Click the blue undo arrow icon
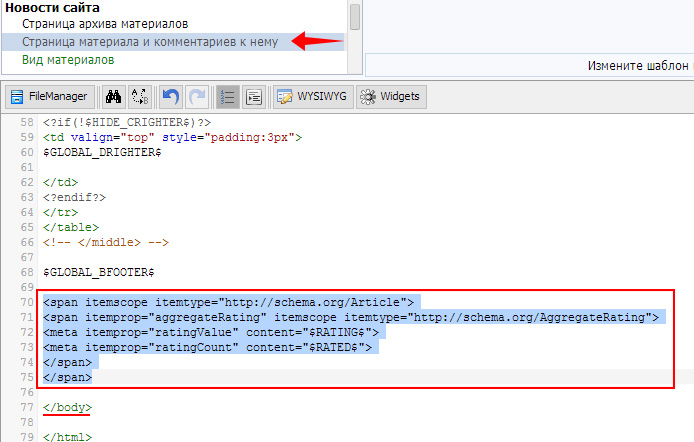 tap(170, 96)
